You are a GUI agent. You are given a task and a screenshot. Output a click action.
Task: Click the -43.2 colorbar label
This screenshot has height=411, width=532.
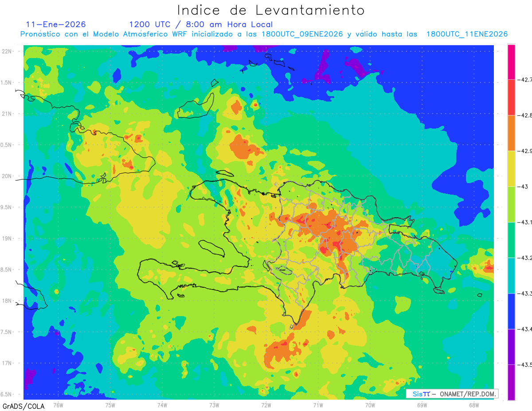coord(524,258)
